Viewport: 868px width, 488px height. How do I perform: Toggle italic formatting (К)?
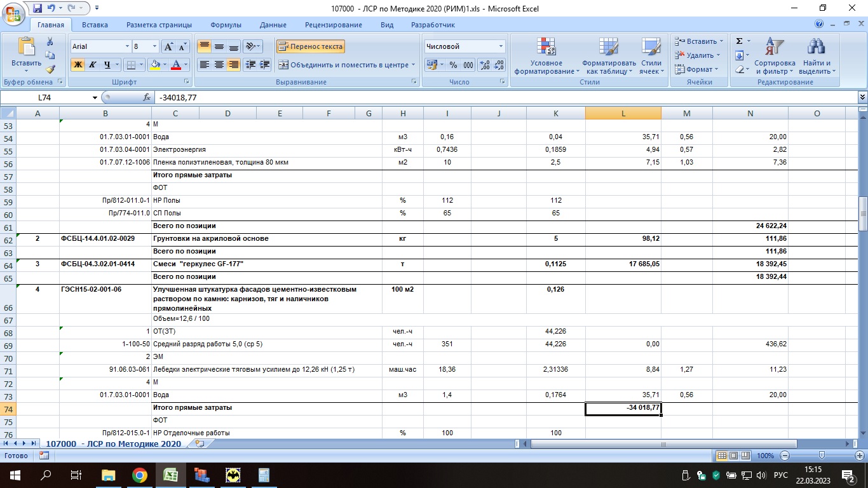93,65
